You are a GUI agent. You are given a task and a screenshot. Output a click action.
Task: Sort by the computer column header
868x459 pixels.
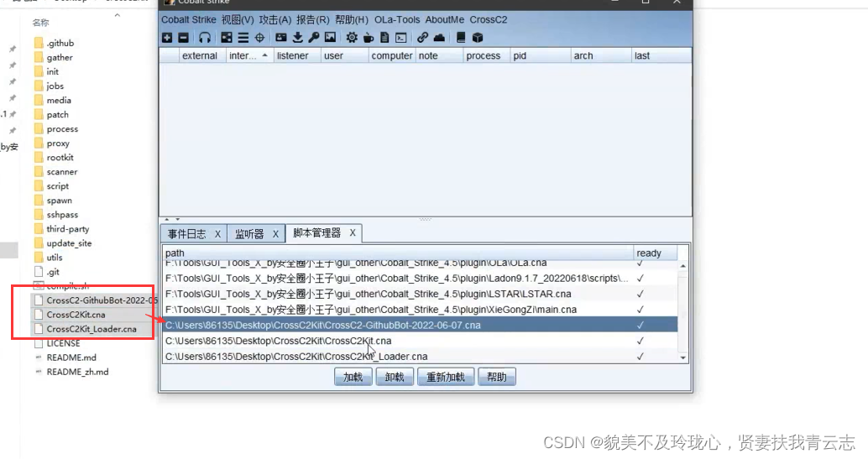[x=392, y=55]
